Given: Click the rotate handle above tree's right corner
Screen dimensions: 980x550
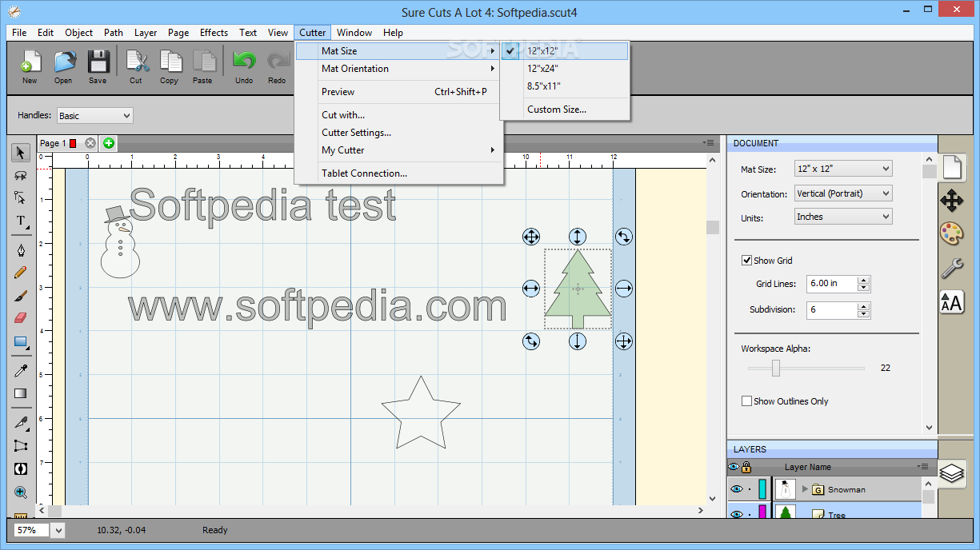Looking at the screenshot, I should [x=623, y=236].
